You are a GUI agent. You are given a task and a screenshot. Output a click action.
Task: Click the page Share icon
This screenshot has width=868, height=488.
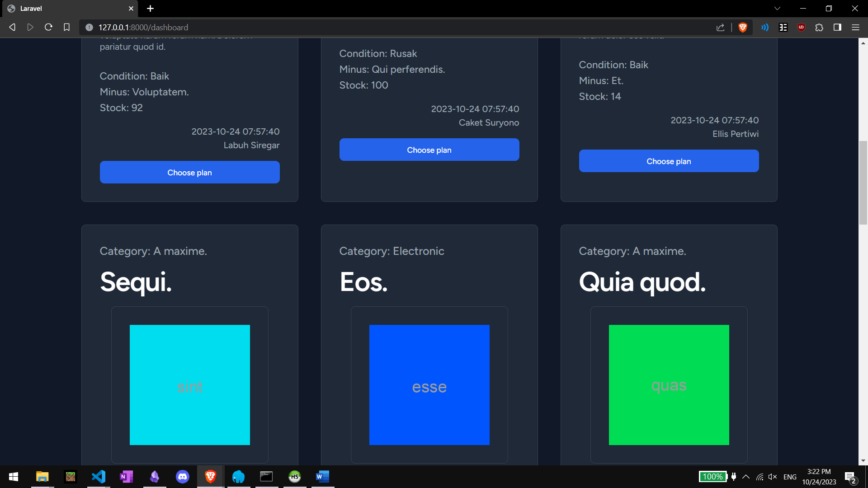click(x=720, y=27)
